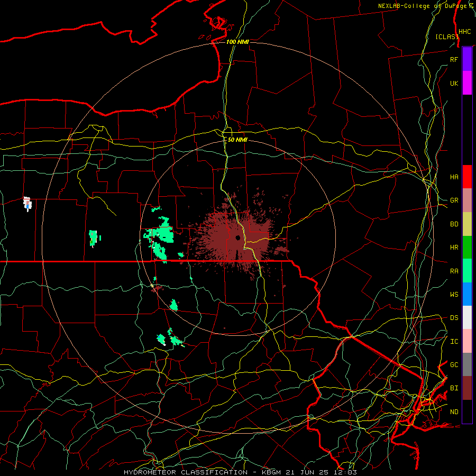Screen dimensions: 476x476
Task: Click the '[CLAS]' label near legend
Action: pos(447,36)
